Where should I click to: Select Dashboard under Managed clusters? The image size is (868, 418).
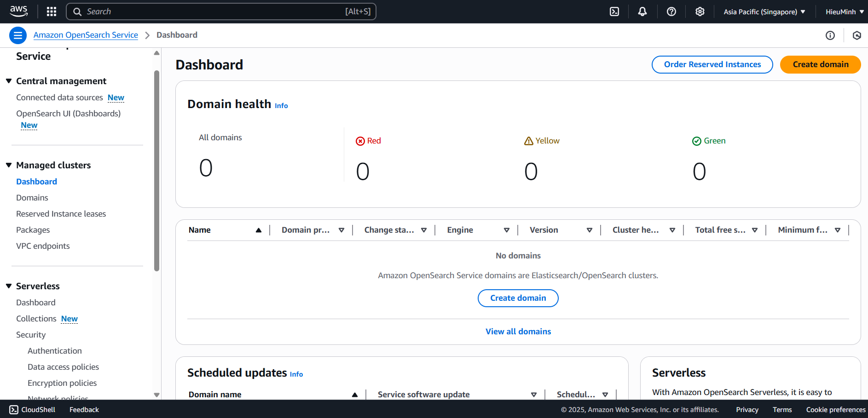pos(36,182)
